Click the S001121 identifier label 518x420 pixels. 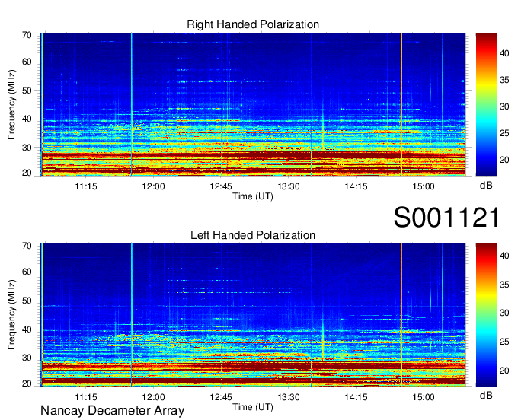click(446, 217)
